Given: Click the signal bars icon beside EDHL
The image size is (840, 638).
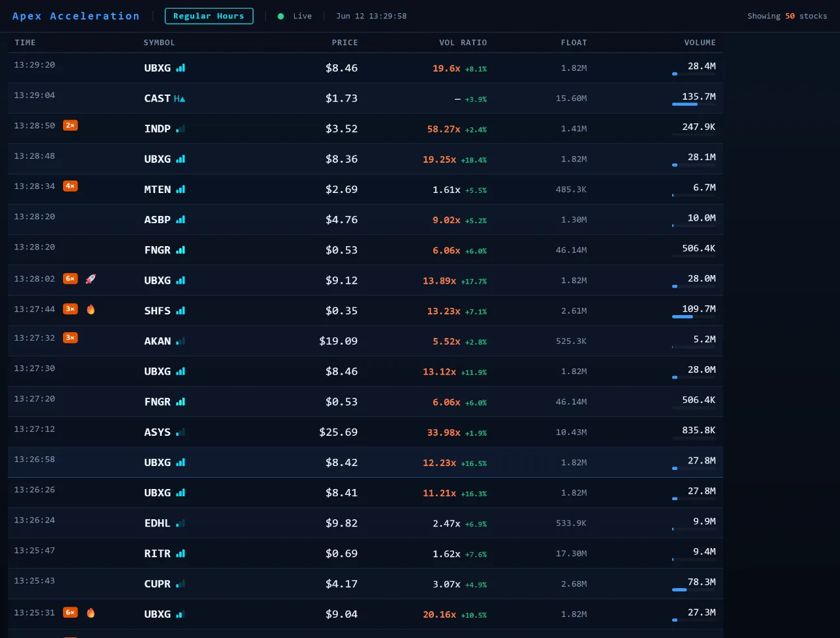Looking at the screenshot, I should 180,523.
